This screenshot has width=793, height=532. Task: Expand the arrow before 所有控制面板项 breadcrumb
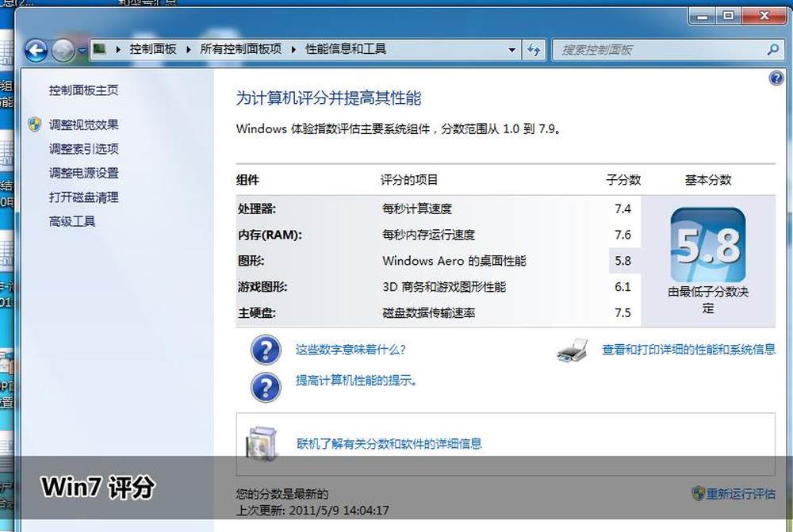[x=189, y=49]
